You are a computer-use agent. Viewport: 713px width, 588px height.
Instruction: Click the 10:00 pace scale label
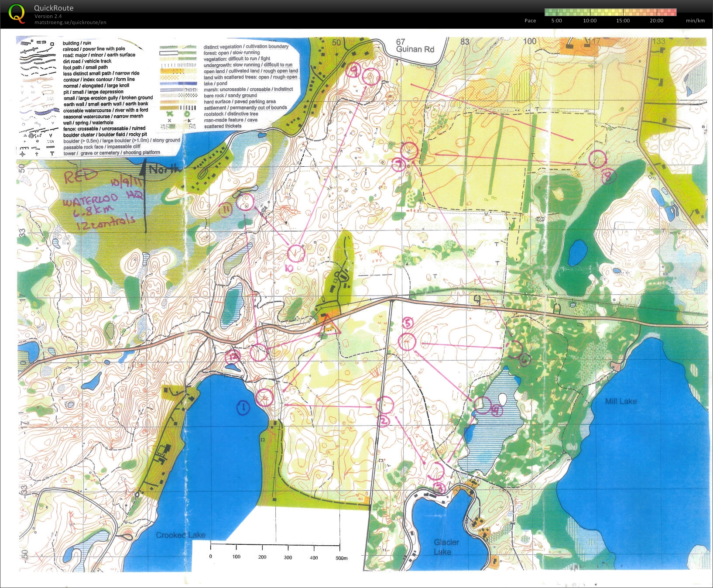[590, 21]
